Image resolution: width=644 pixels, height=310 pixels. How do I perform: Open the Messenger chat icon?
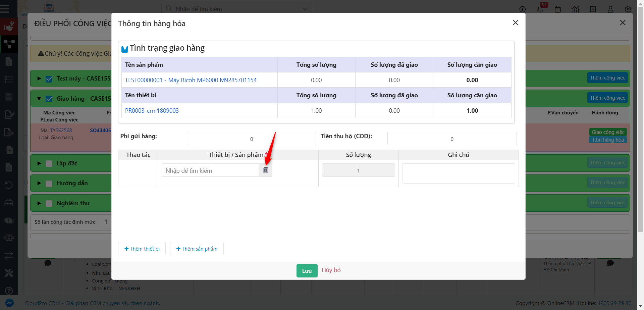click(x=9, y=303)
